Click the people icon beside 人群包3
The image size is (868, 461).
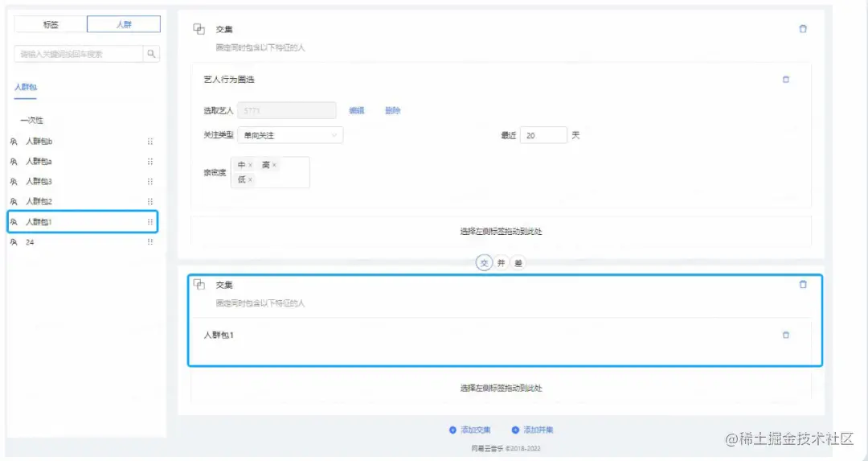(x=14, y=181)
